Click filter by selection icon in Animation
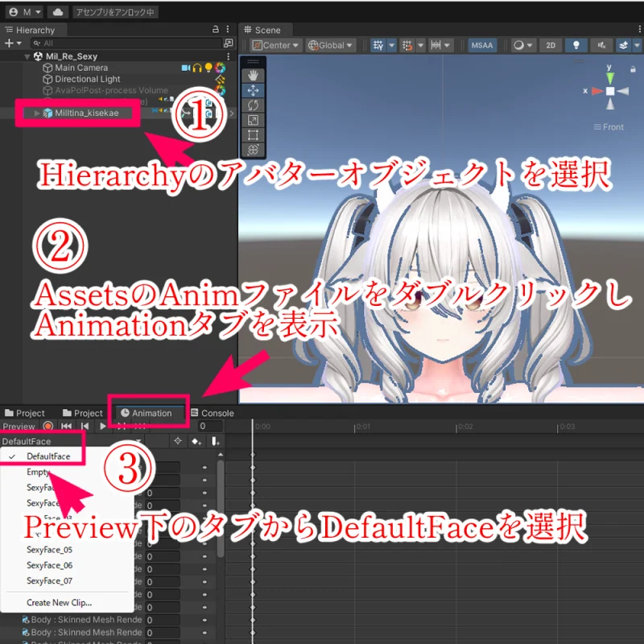 coord(178,441)
